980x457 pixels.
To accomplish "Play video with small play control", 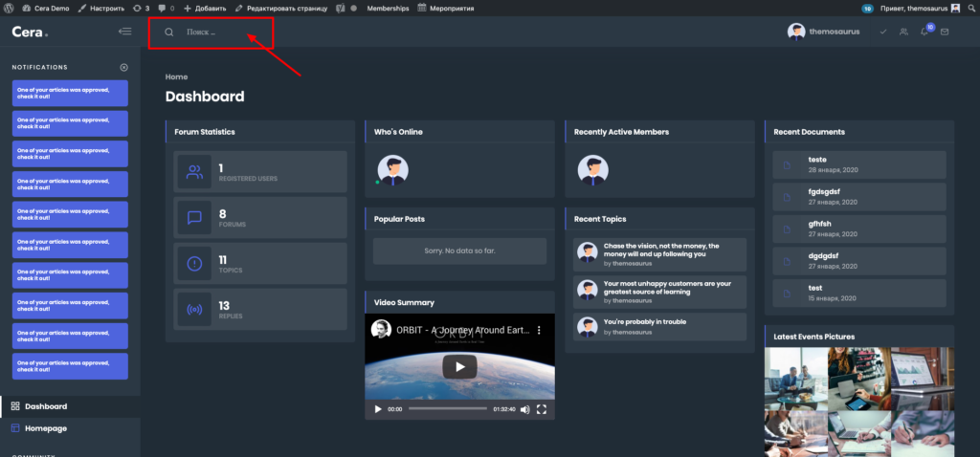I will coord(377,409).
